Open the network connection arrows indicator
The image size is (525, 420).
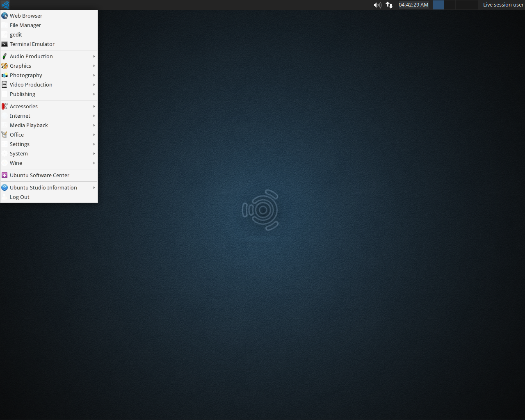pos(389,5)
